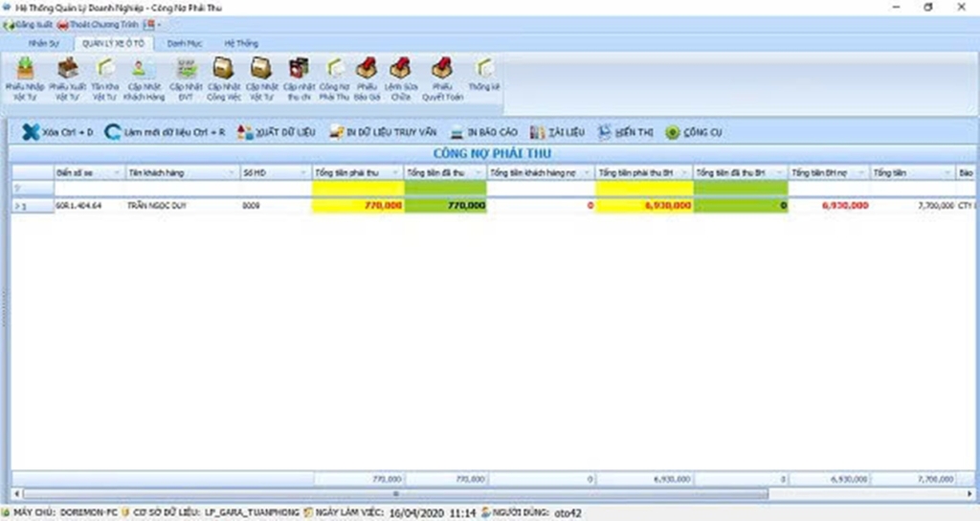Open filter dropdown on Tên khách hàng column
The width and height of the screenshot is (980, 521).
point(232,172)
